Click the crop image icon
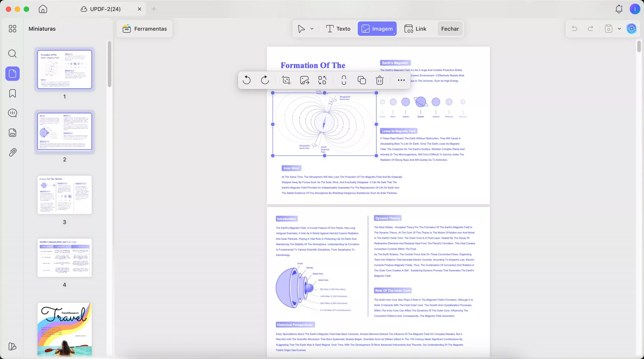 pos(286,80)
